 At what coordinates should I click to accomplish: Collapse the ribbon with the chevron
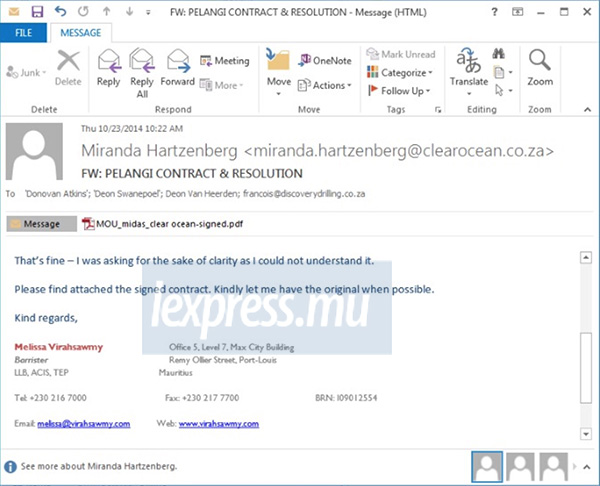pos(587,110)
